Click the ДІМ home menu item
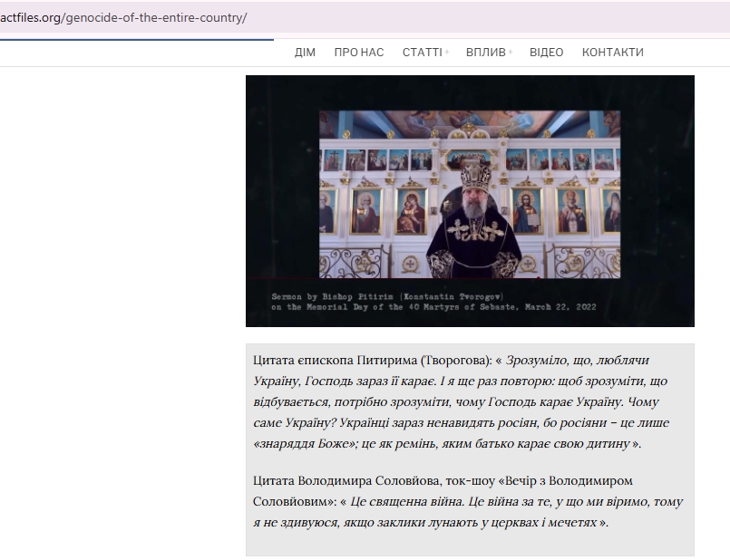Viewport: 730px width, 560px height. pyautogui.click(x=305, y=53)
